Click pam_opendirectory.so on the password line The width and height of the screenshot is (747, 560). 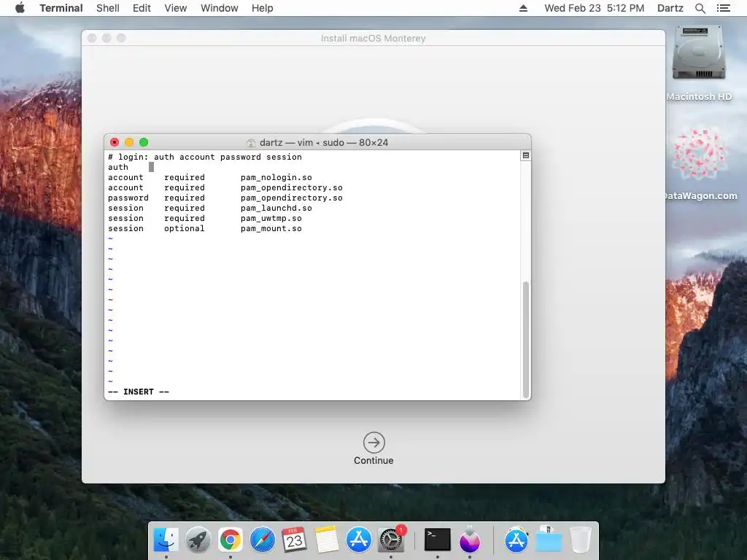(x=291, y=198)
